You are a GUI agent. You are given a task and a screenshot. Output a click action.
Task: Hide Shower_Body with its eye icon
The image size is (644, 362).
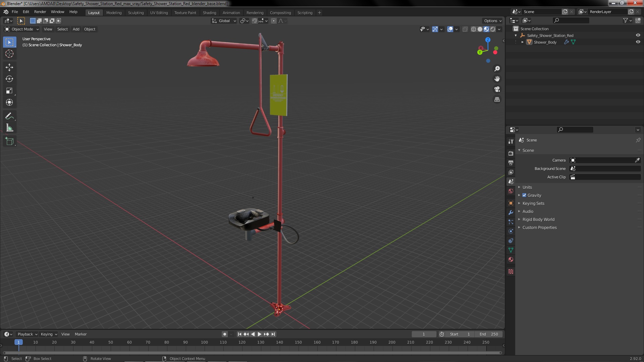coord(638,42)
